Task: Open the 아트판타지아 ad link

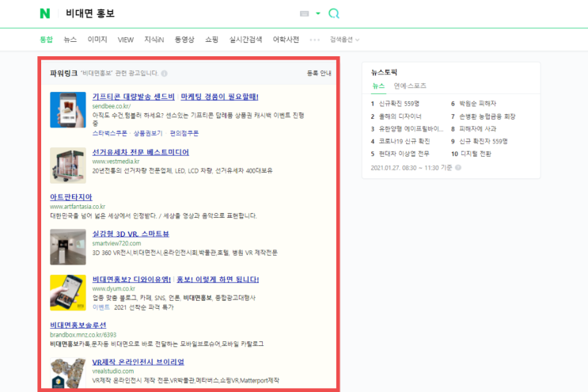Action: coord(71,197)
